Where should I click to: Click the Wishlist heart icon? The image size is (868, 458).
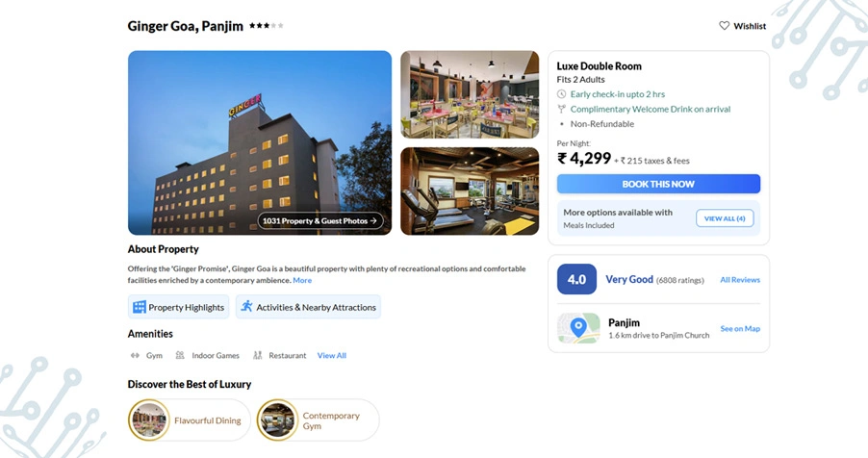[724, 25]
